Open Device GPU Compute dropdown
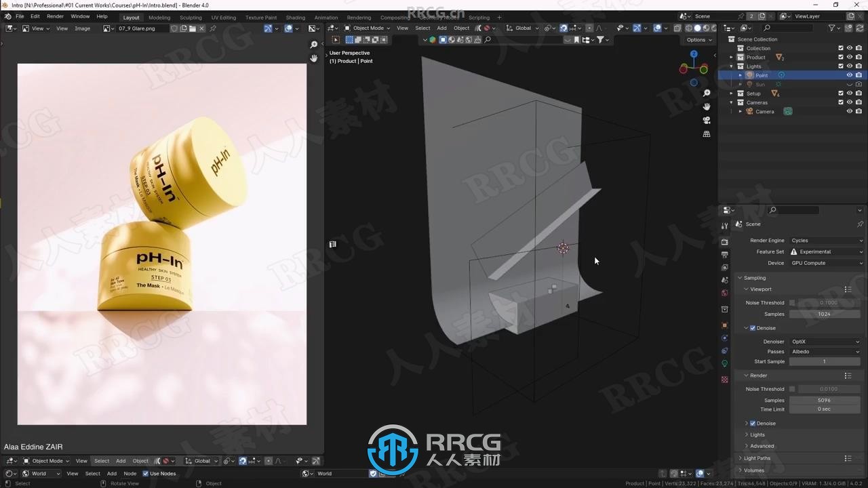868x488 pixels. [x=827, y=263]
